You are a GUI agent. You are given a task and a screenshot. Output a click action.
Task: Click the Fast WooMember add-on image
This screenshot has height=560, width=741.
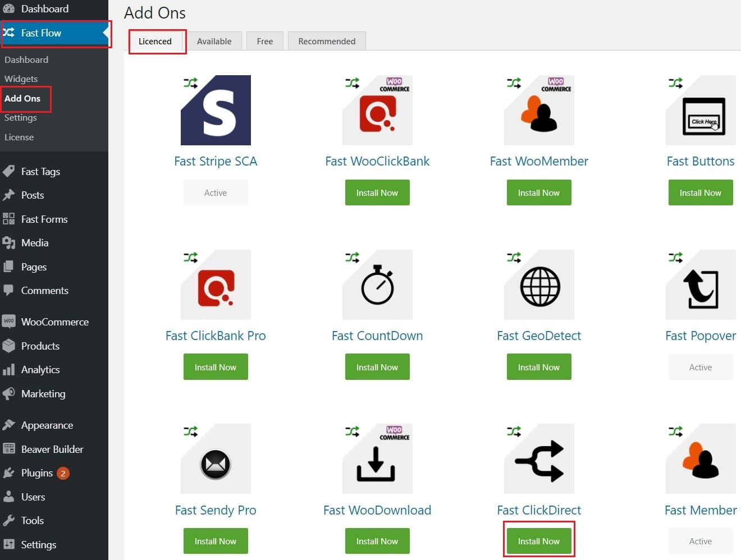[x=539, y=110]
